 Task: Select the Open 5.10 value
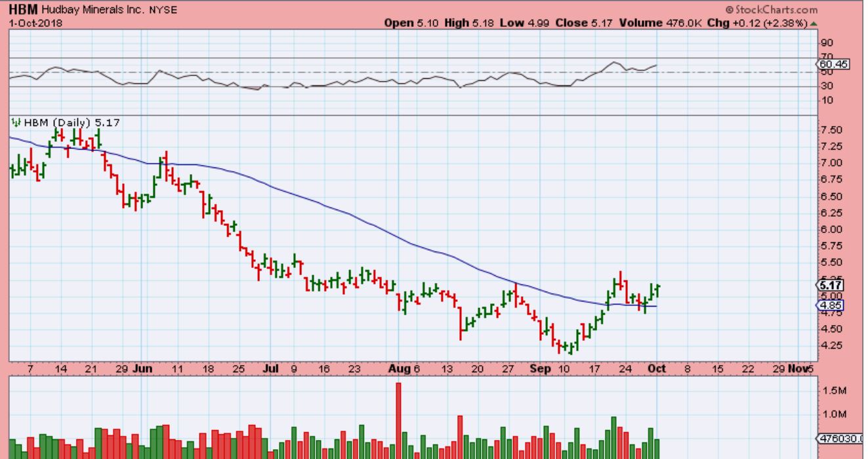pyautogui.click(x=410, y=23)
